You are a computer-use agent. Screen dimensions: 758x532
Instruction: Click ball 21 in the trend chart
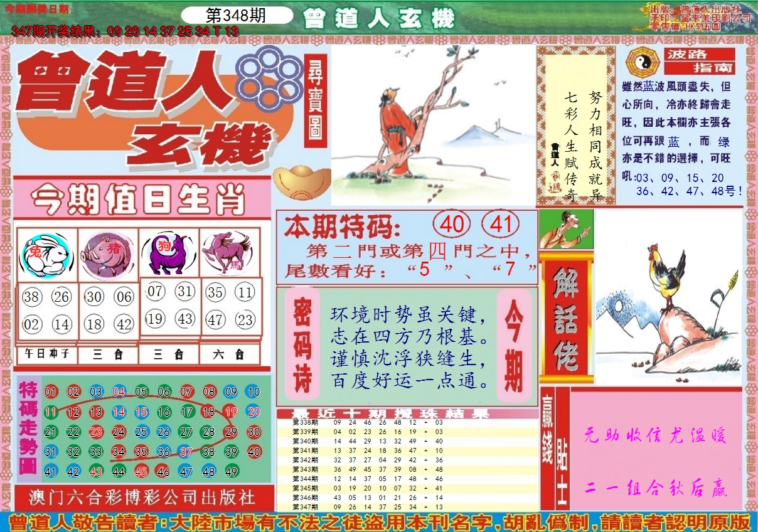[x=51, y=432]
